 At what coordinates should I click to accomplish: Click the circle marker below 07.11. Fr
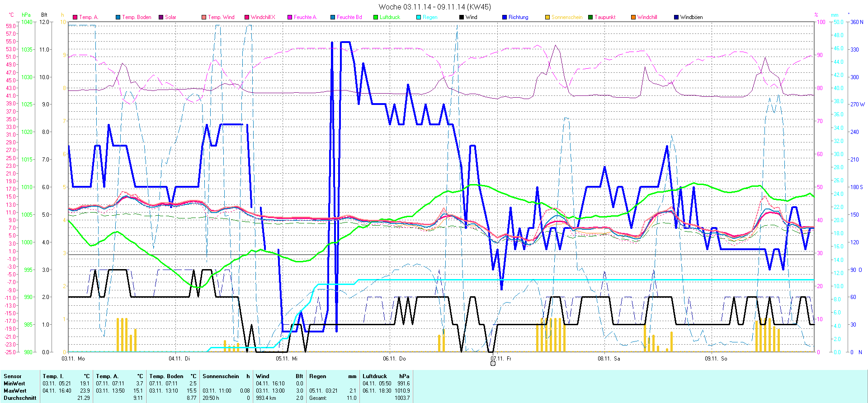pos(493,363)
